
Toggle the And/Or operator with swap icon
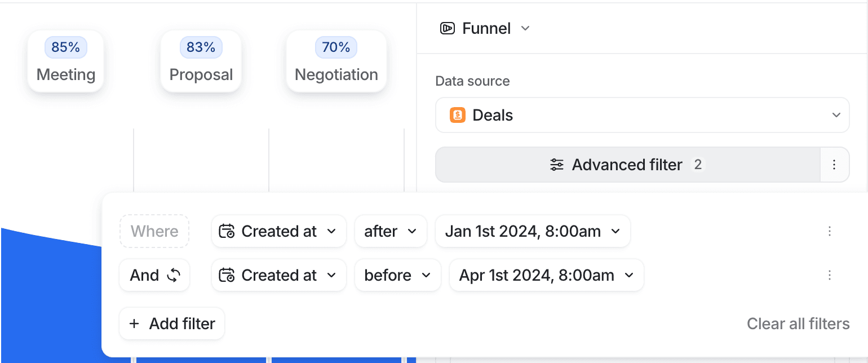(154, 275)
